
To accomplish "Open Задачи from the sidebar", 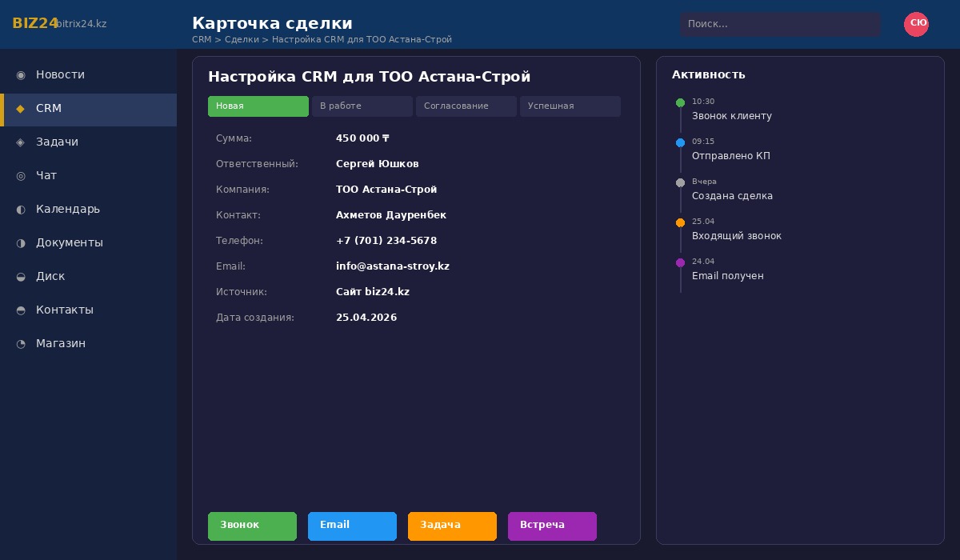I will (x=57, y=142).
